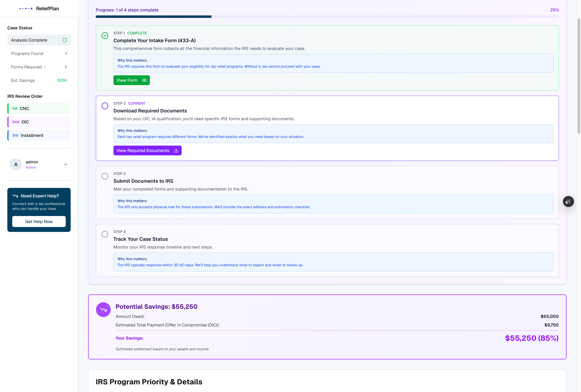Mark Step 3 Submit Documents circle
Viewport: 581px width, 392px height.
click(105, 176)
